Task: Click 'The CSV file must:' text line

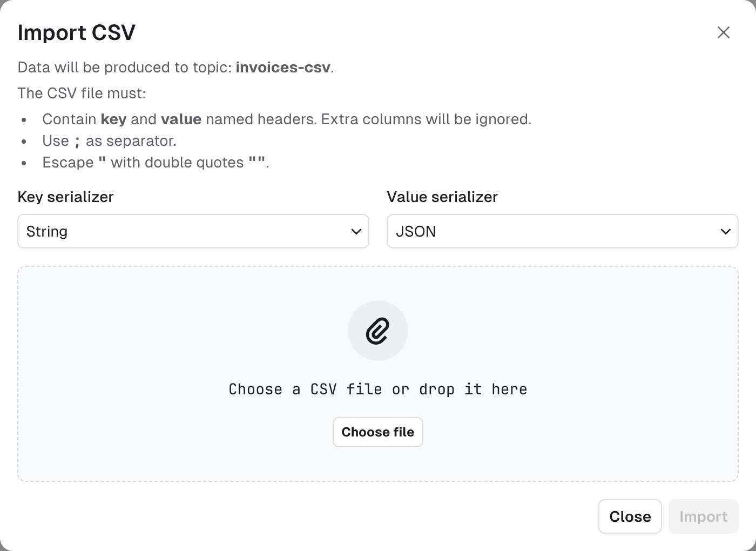Action: [x=82, y=93]
